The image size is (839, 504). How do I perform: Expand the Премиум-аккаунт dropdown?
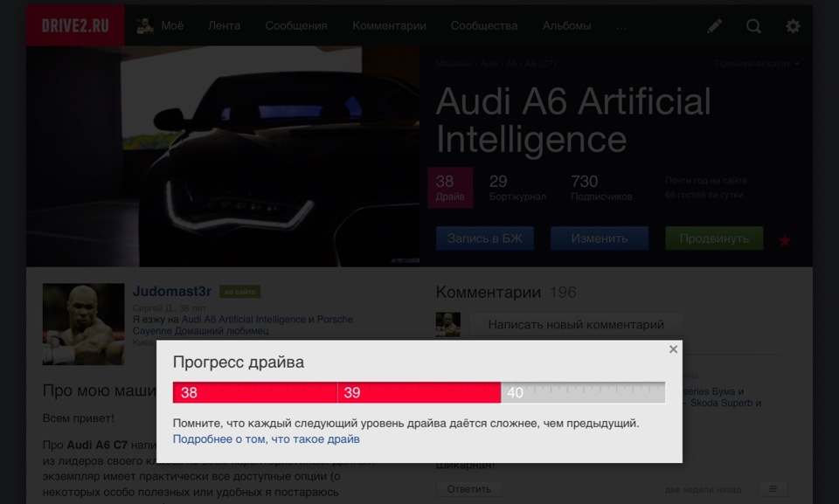tap(758, 64)
